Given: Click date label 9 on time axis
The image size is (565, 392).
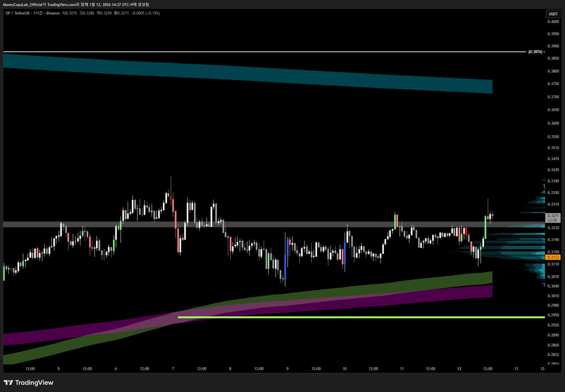Looking at the screenshot, I should point(287,369).
